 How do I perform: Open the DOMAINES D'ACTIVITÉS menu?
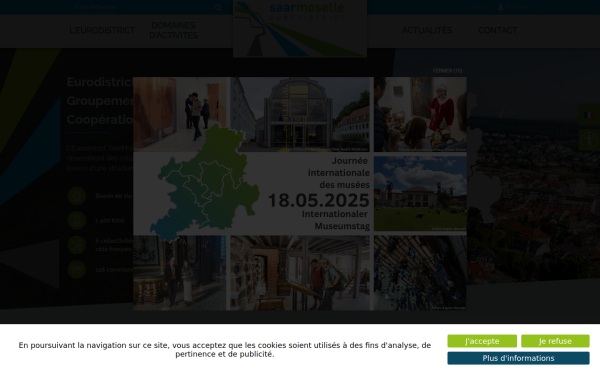point(173,30)
